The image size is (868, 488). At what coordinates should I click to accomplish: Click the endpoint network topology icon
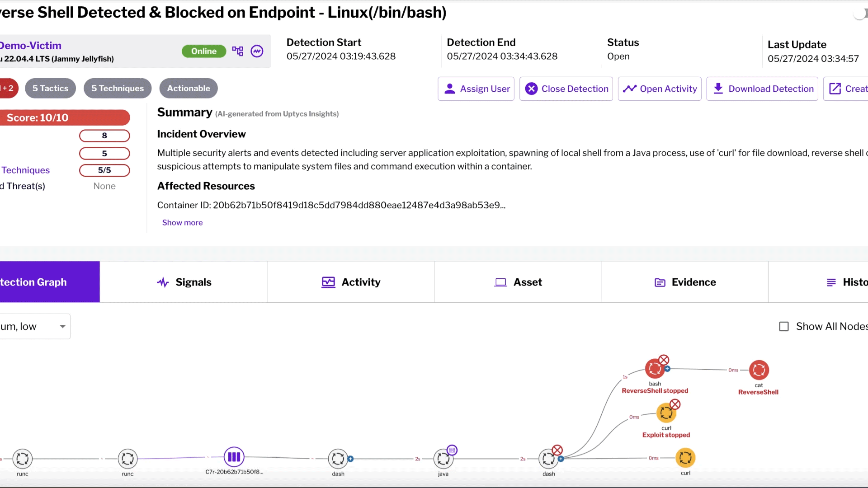tap(237, 51)
